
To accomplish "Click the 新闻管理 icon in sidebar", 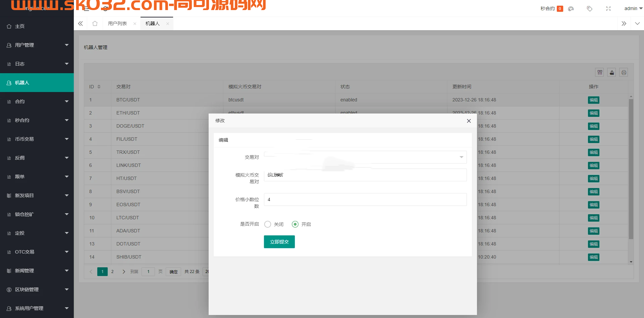I will (x=9, y=271).
